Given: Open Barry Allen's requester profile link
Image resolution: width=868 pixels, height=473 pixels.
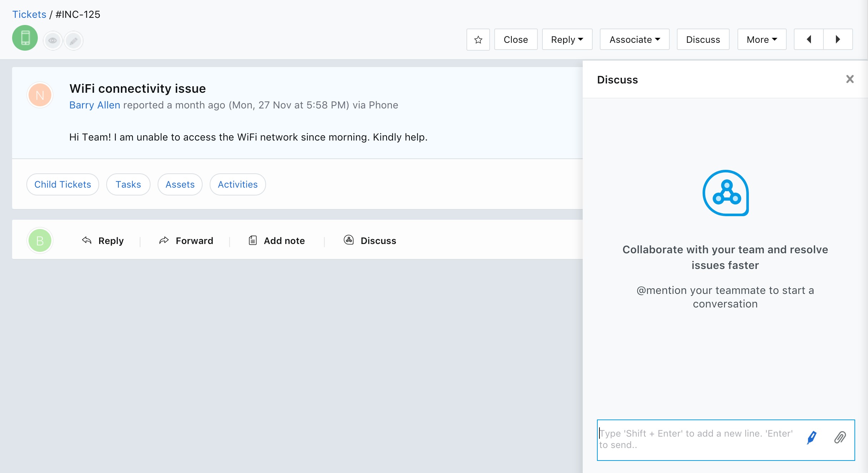Looking at the screenshot, I should (x=95, y=105).
